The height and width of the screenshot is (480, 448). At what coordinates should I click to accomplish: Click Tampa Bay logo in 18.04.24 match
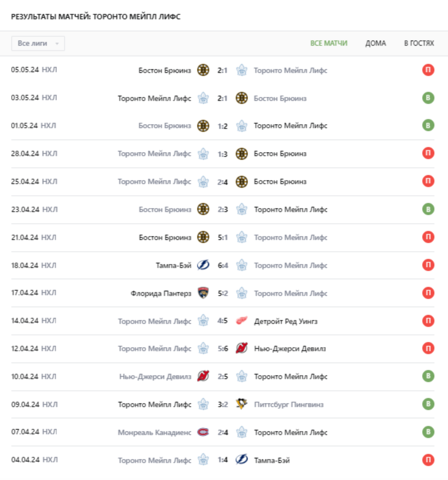click(x=203, y=265)
